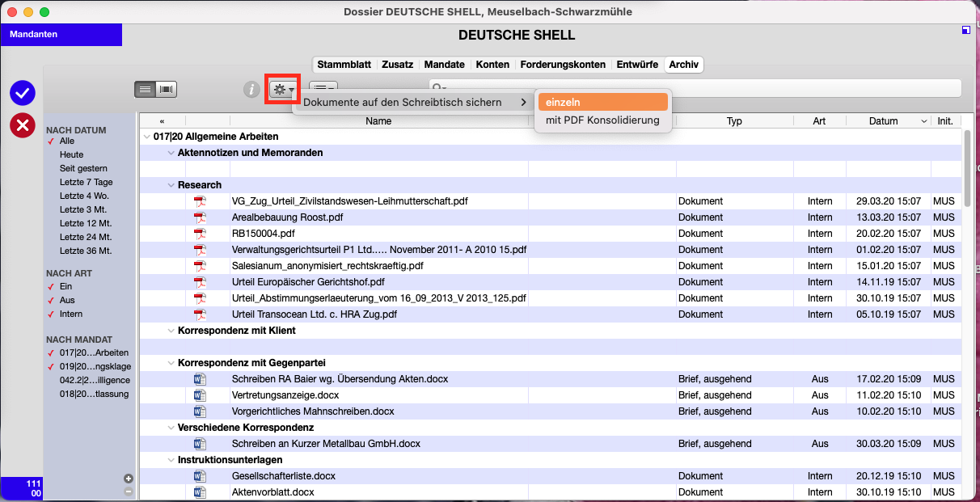The width and height of the screenshot is (980, 502).
Task: Collapse the Research section
Action: pos(171,185)
